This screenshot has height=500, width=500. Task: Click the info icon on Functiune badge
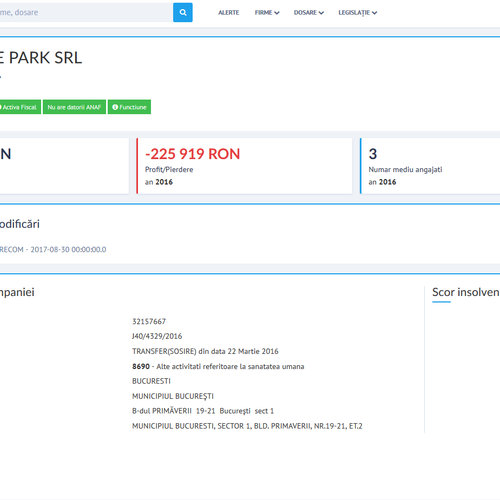[x=115, y=107]
